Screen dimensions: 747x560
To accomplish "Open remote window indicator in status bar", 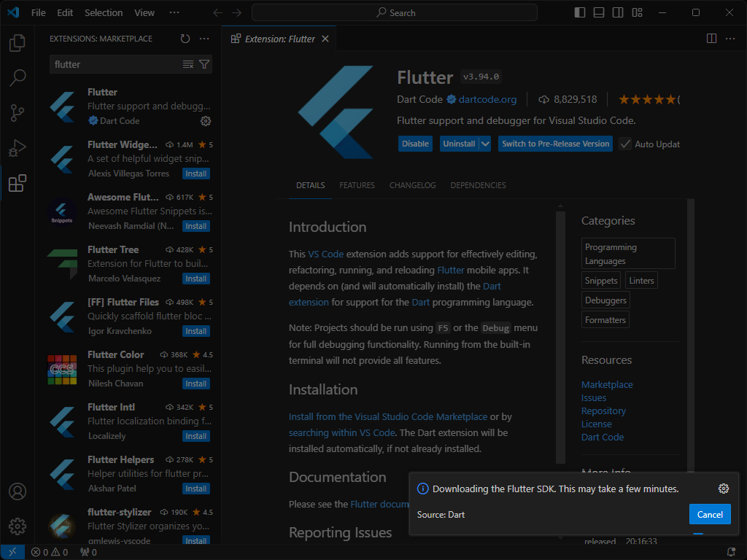I will pos(13,553).
